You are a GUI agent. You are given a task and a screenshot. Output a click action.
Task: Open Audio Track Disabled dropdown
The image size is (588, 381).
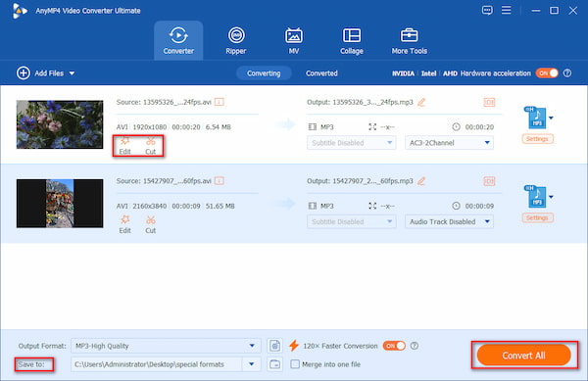[x=449, y=221]
